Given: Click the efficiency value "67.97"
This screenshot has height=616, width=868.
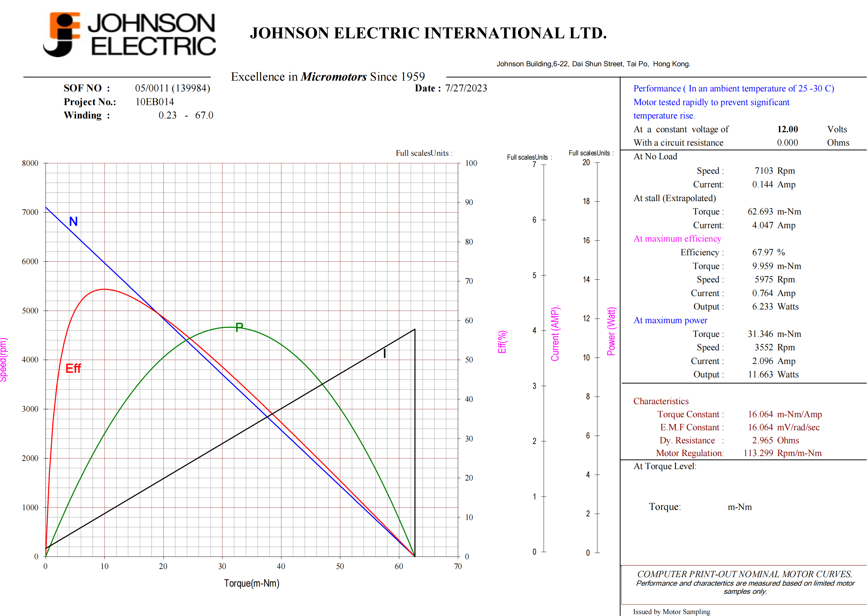Looking at the screenshot, I should (763, 252).
